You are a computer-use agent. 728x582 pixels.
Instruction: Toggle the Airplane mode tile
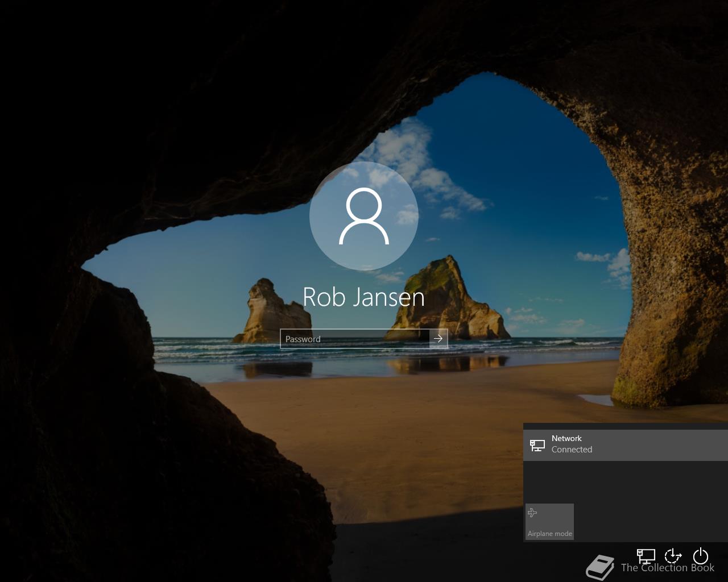coord(549,521)
